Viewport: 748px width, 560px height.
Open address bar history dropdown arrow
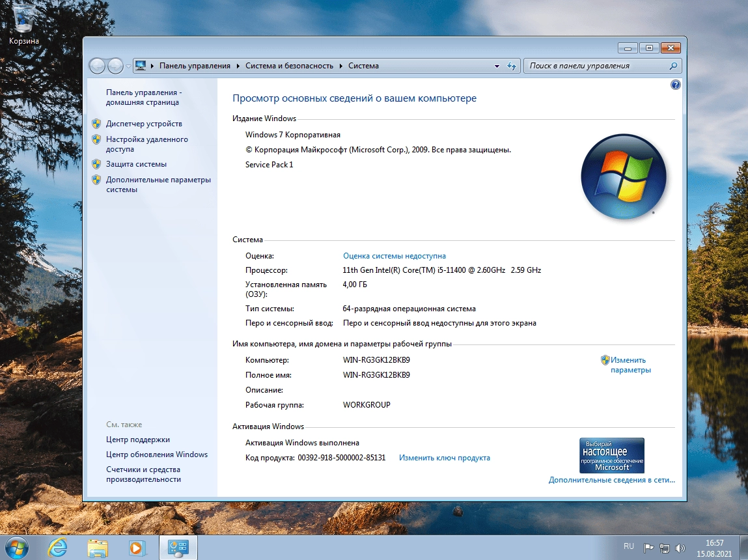tap(497, 66)
